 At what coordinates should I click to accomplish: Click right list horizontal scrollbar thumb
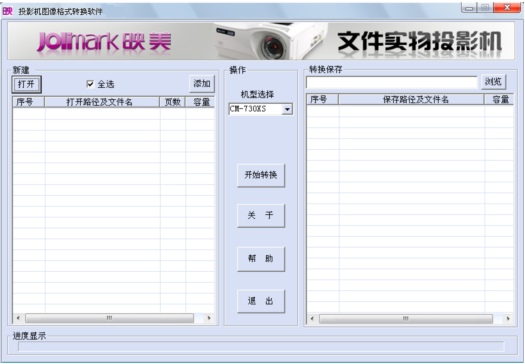coord(406,319)
